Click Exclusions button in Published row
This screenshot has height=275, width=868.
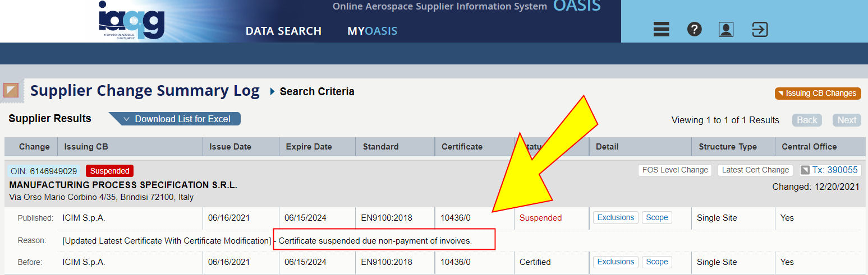[x=616, y=218]
